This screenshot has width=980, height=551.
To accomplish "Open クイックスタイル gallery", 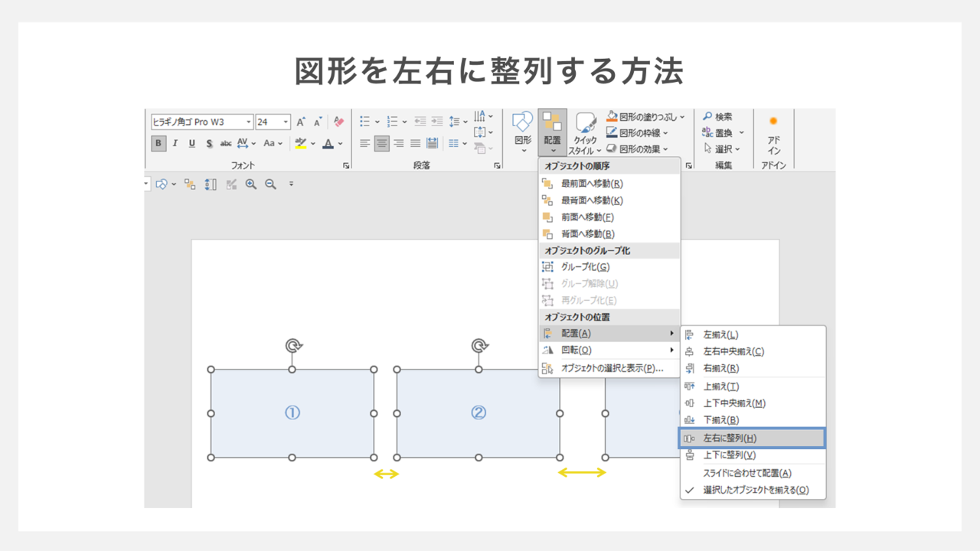I will (x=586, y=134).
